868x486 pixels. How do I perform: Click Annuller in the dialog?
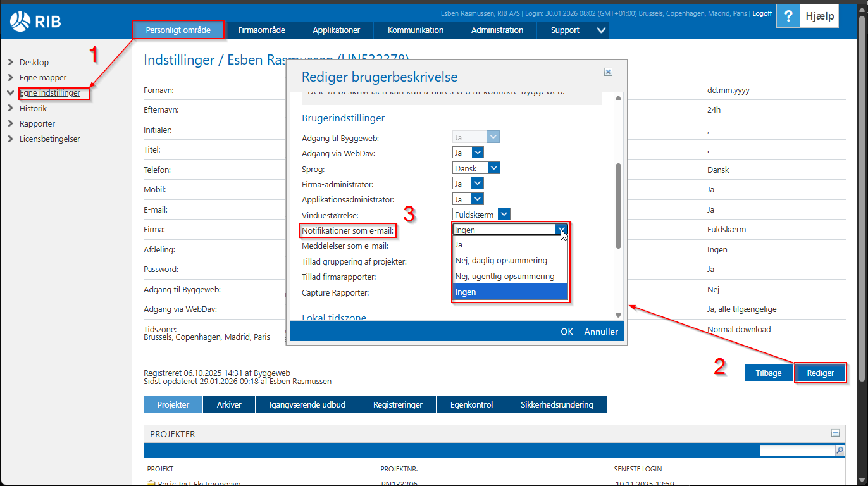click(601, 332)
